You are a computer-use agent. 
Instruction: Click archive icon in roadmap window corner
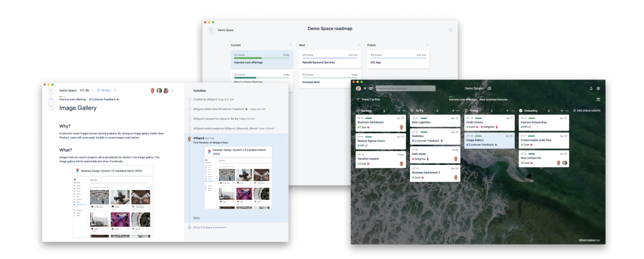click(450, 30)
